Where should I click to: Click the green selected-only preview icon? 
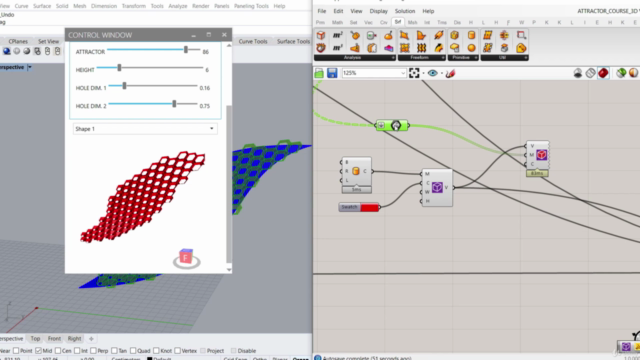click(621, 73)
